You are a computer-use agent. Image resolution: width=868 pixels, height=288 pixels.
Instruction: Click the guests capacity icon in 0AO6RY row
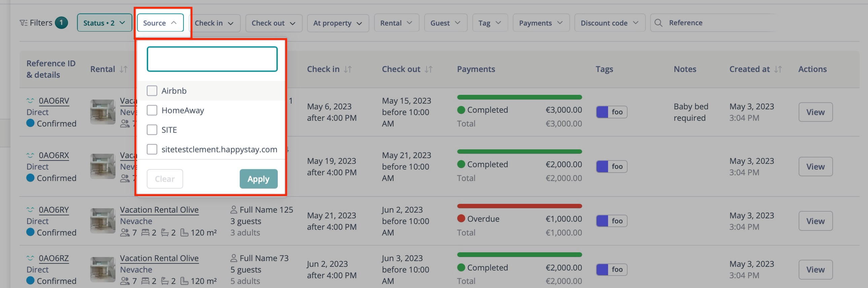(x=125, y=233)
